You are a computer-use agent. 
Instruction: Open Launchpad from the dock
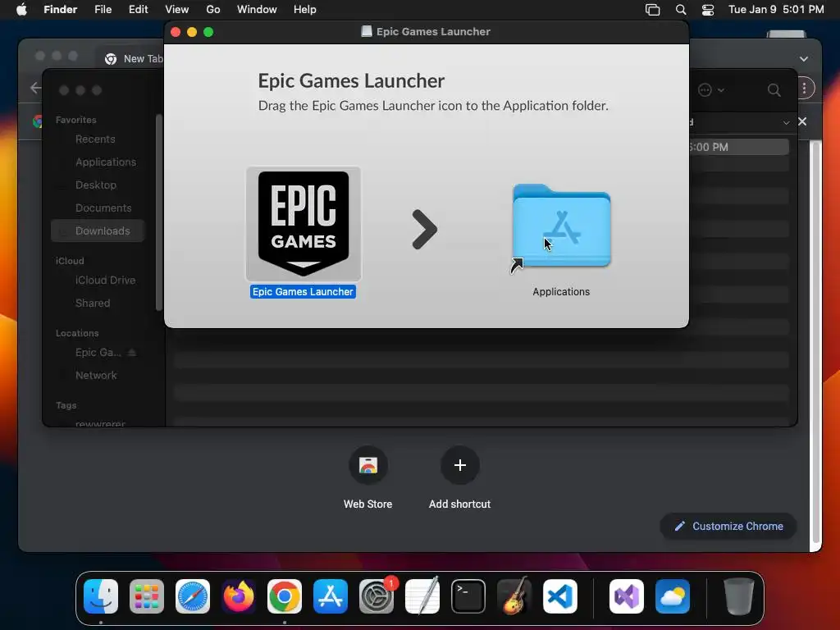coord(147,596)
